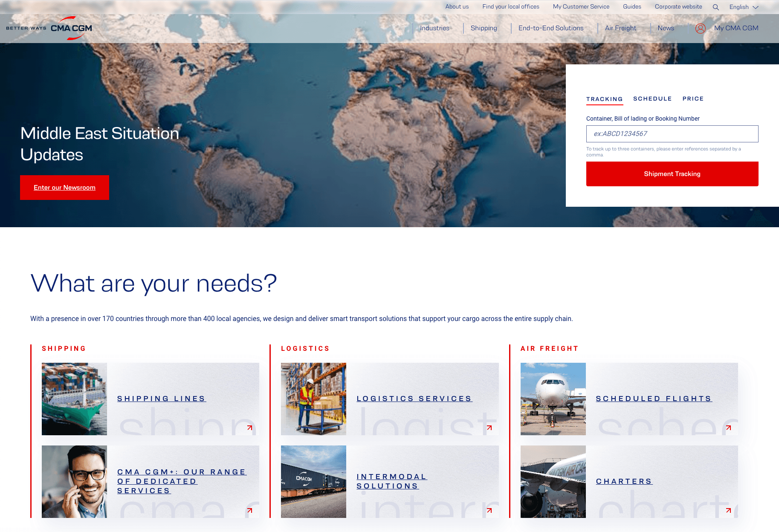Click the BETTER WAYS tagline text
The width and height of the screenshot is (779, 532).
26,28
